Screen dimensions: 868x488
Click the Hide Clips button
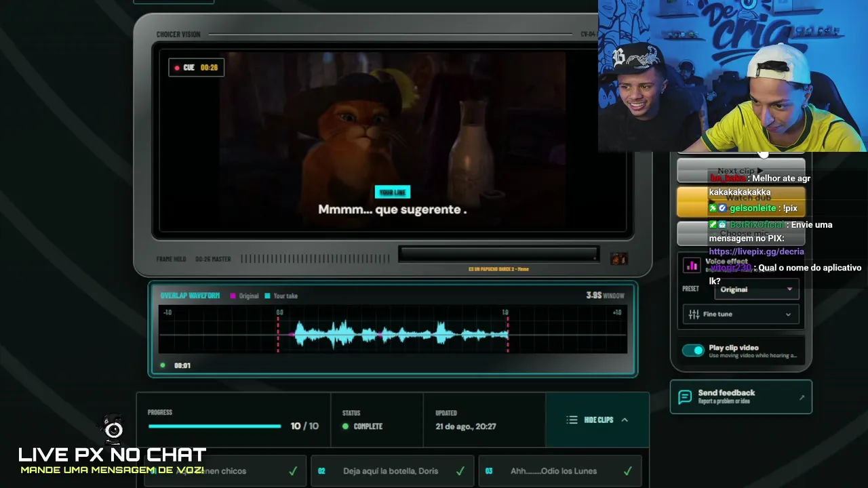click(x=597, y=420)
